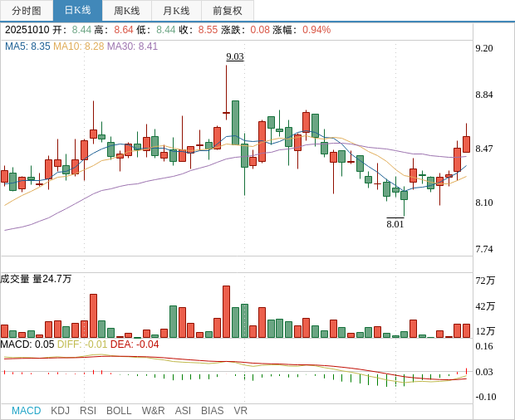Click the MA5: 8.35 legend

click(27, 46)
